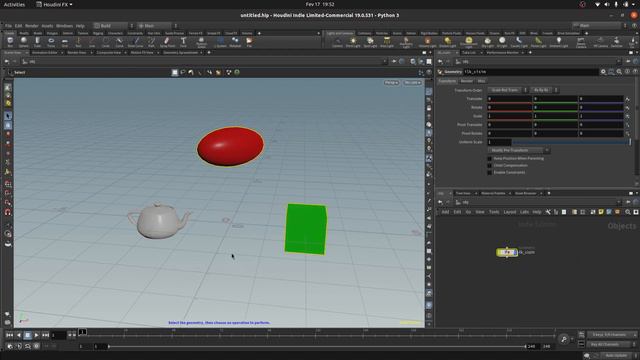
Task: Add a Point Light from the shelf
Action: [353, 41]
